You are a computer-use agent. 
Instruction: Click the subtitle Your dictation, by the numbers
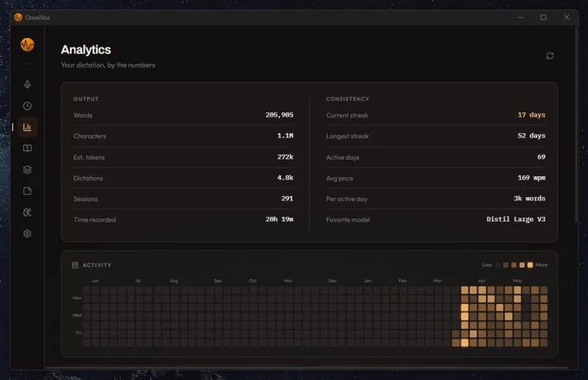(x=108, y=65)
